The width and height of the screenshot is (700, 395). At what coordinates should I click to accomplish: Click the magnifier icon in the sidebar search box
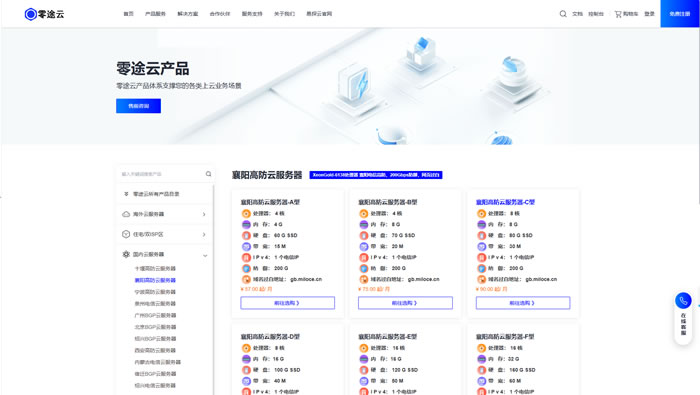[x=208, y=174]
